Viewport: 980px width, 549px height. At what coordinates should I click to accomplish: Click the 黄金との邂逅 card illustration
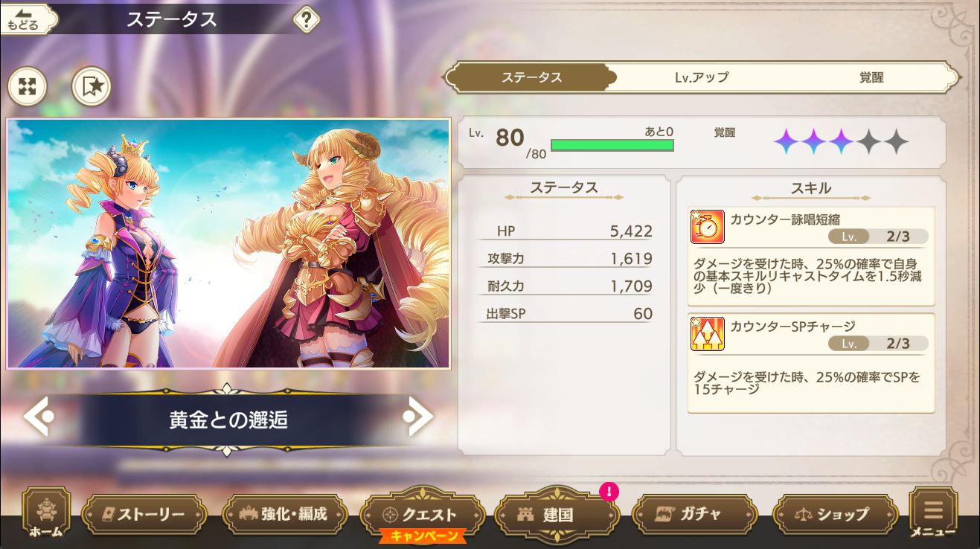tap(228, 243)
